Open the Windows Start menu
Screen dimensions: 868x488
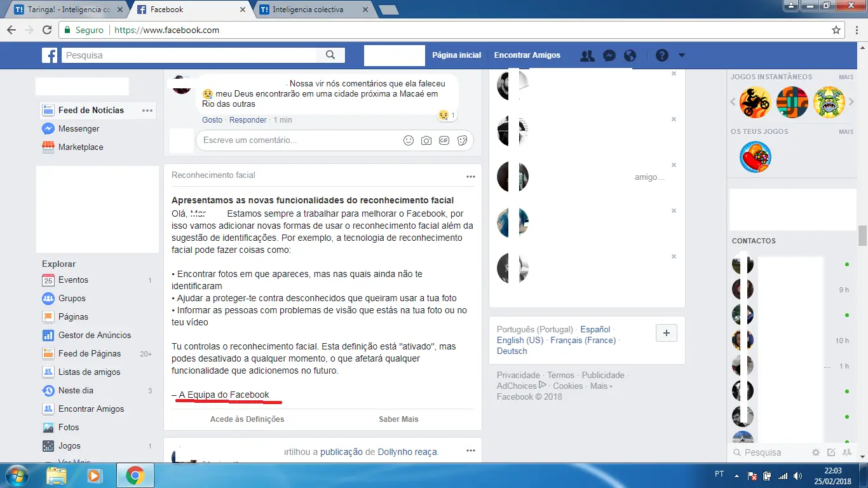[17, 475]
